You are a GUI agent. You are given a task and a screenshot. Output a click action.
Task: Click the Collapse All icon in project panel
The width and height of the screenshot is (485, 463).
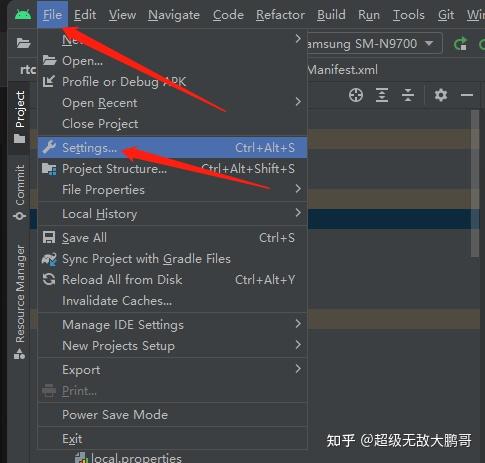point(408,95)
